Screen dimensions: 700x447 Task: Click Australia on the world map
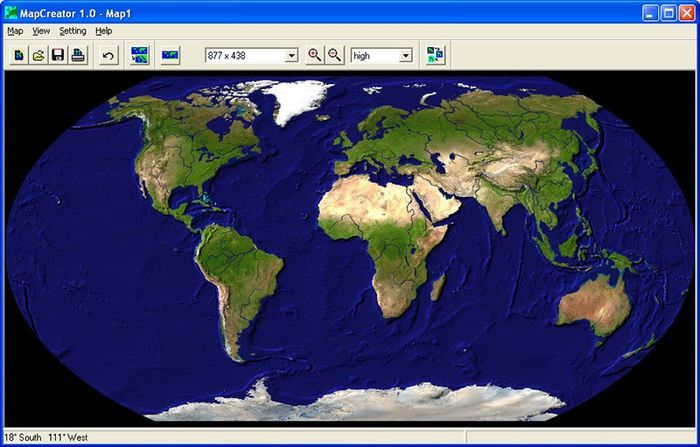(594, 304)
